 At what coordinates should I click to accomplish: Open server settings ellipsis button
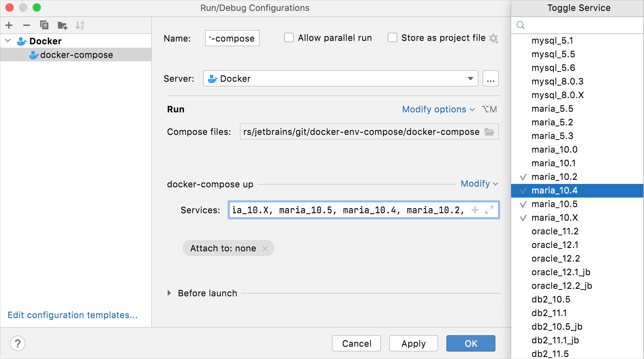click(491, 79)
